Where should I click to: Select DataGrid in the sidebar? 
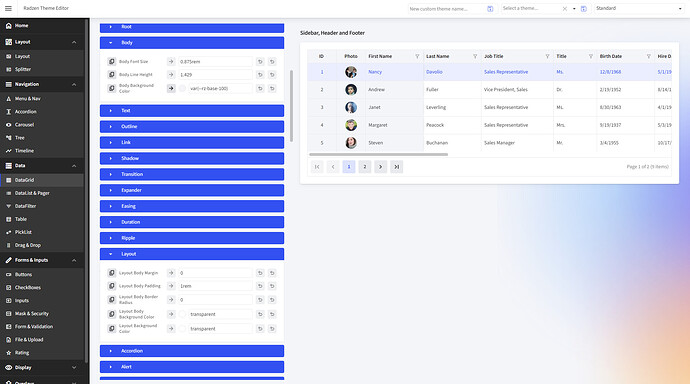pyautogui.click(x=42, y=180)
